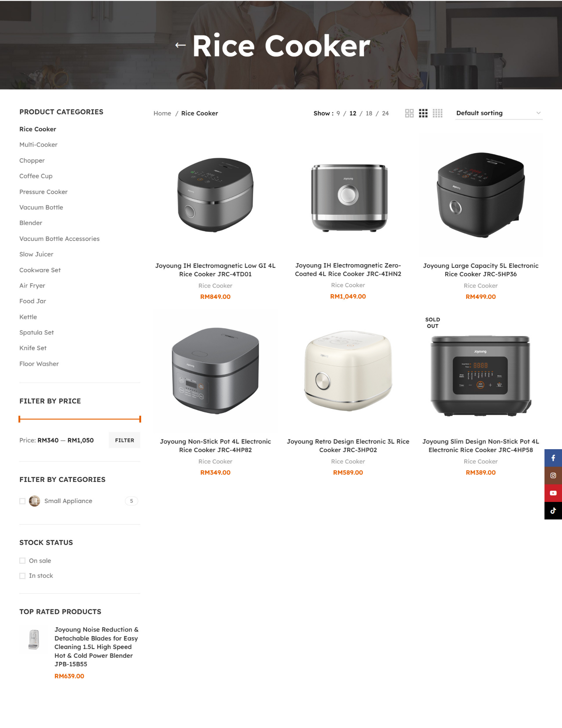The image size is (562, 728).
Task: Switch to two-column grid view icon
Action: pyautogui.click(x=409, y=113)
